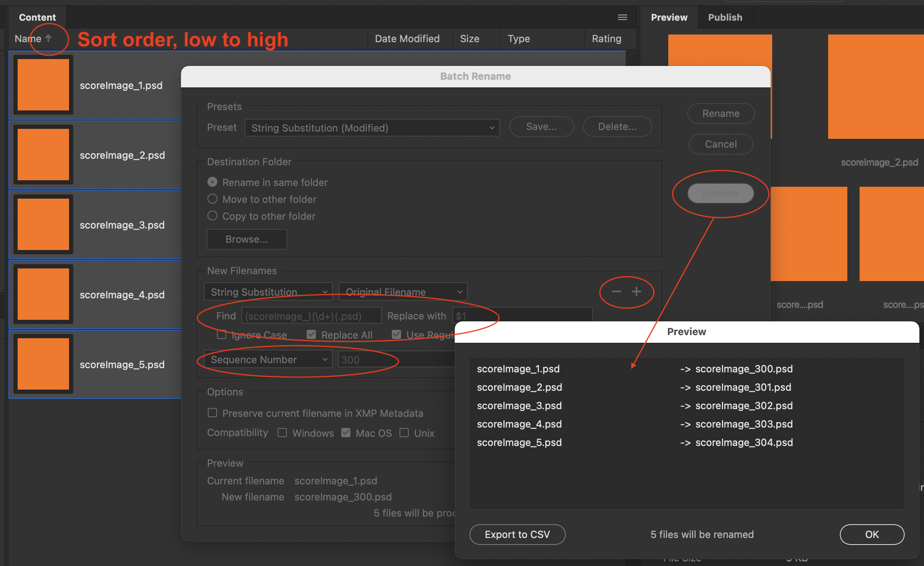
Task: Click the Find text field
Action: click(311, 316)
